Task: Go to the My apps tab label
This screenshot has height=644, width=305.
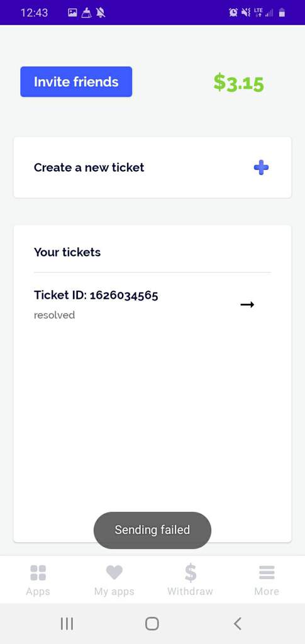Action: [114, 591]
